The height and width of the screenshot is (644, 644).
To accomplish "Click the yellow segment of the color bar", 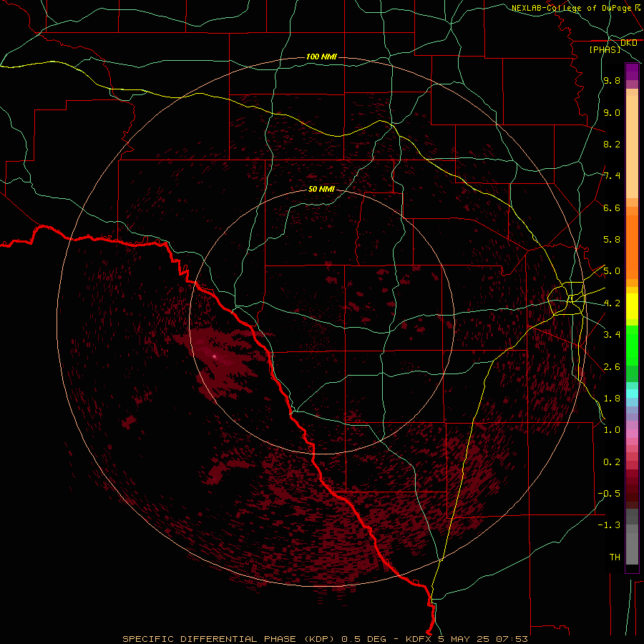I will (632, 306).
